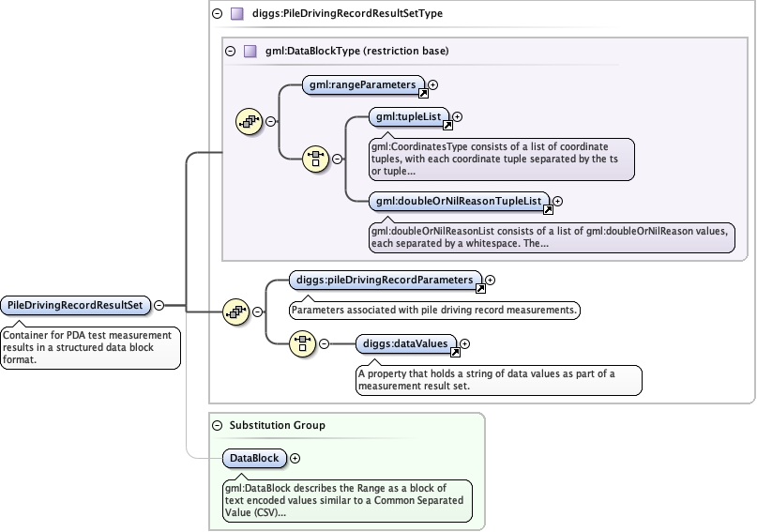Collapse the gml:DataBlockType restriction base section
This screenshot has height=532, width=757.
231,51
